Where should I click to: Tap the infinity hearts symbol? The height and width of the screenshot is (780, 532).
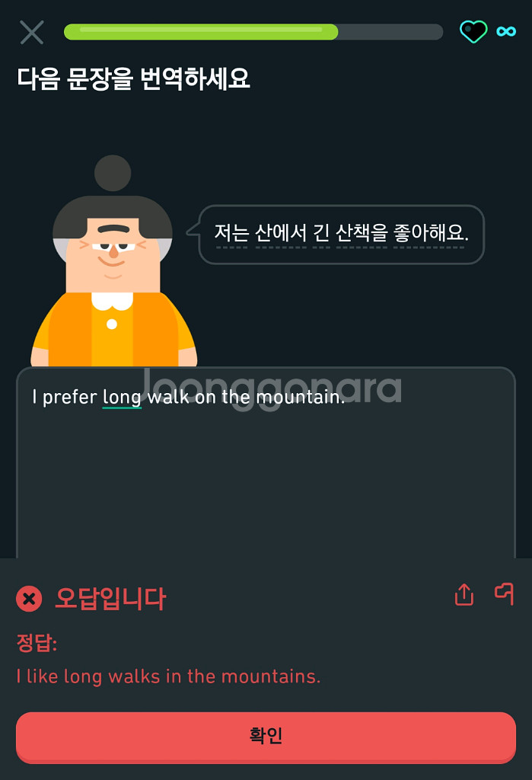pos(506,31)
